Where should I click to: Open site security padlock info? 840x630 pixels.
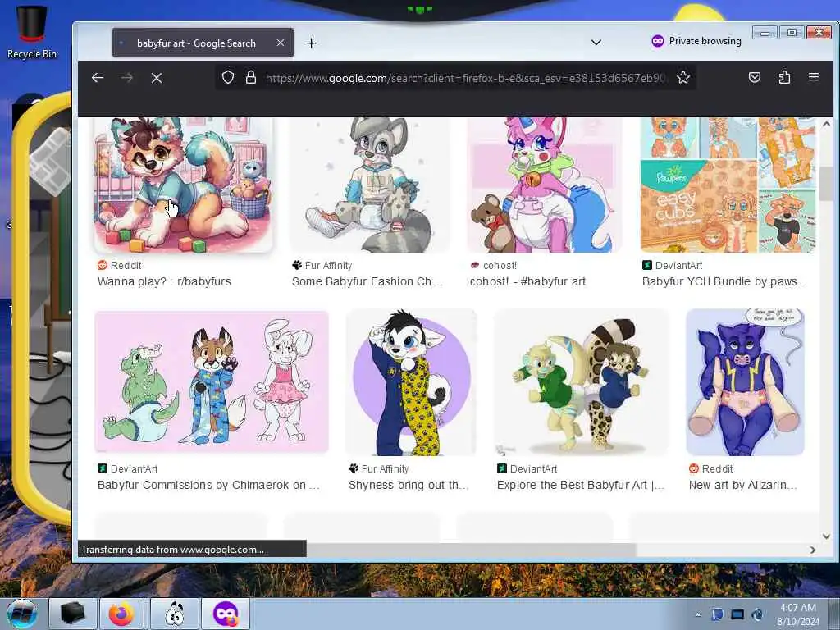(251, 77)
